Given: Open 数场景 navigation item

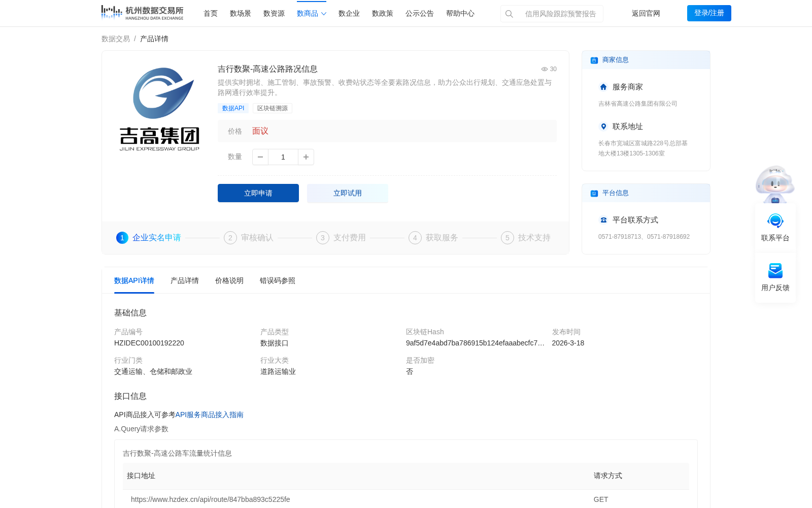Looking at the screenshot, I should pos(241,14).
